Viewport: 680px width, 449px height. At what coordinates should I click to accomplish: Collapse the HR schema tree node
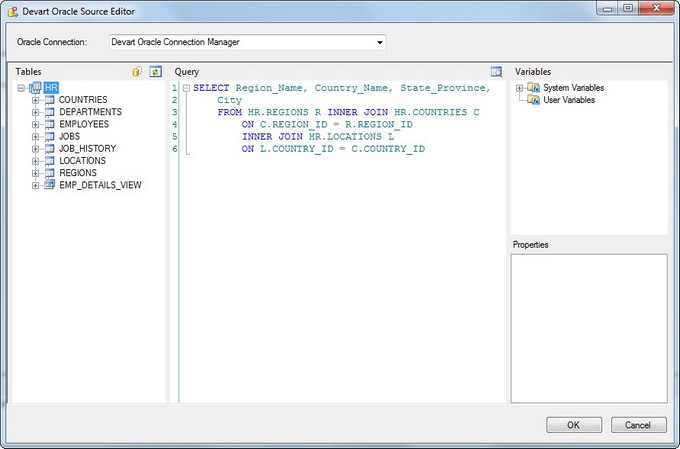click(x=21, y=88)
